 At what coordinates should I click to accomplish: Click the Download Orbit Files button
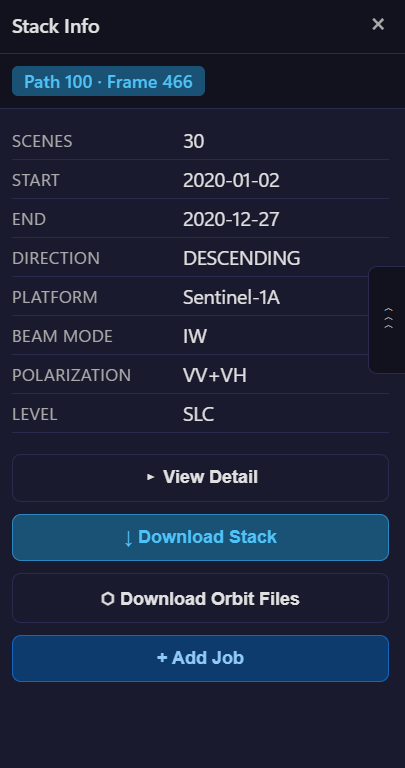[200, 598]
